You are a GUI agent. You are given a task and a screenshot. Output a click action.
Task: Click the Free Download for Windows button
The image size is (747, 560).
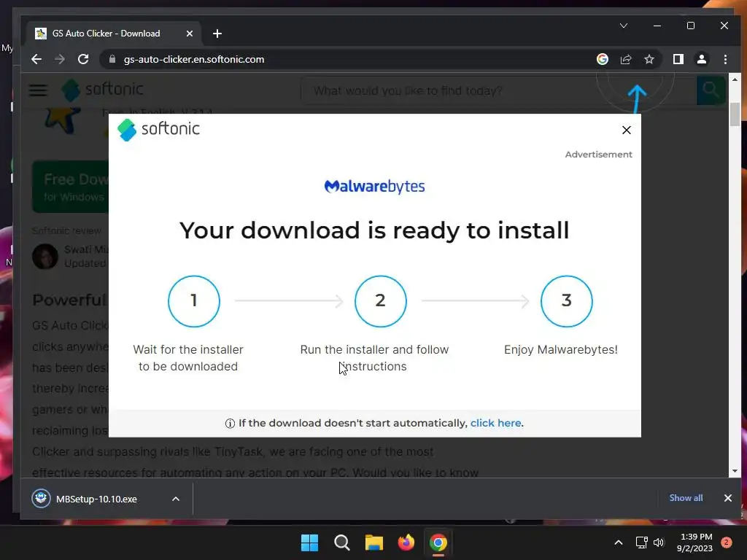[x=71, y=187]
